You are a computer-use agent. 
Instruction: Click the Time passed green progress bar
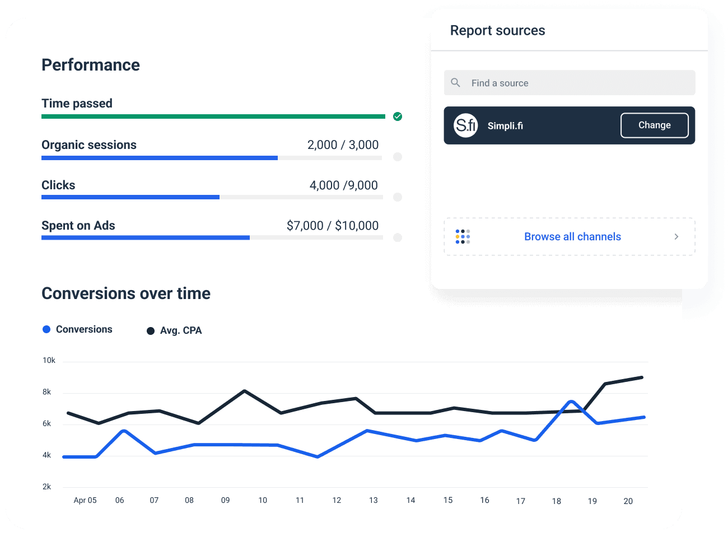(213, 116)
